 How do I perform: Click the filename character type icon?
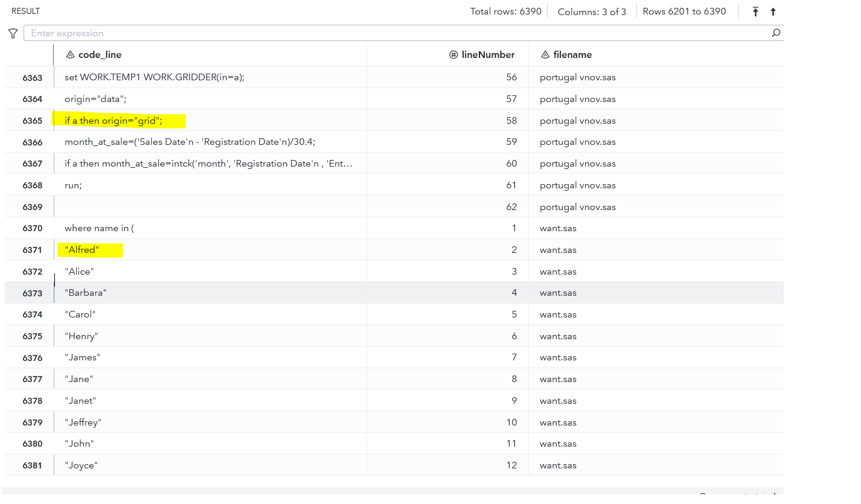545,55
